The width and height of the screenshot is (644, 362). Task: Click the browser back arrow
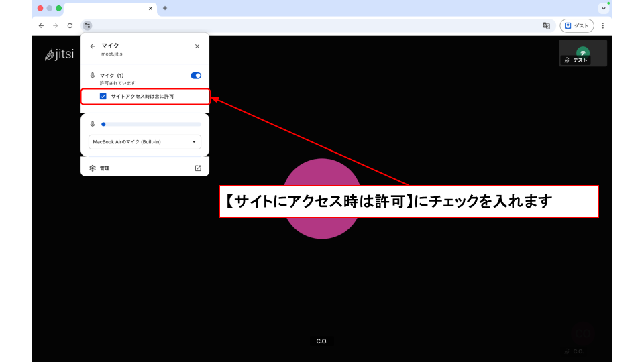coord(41,25)
